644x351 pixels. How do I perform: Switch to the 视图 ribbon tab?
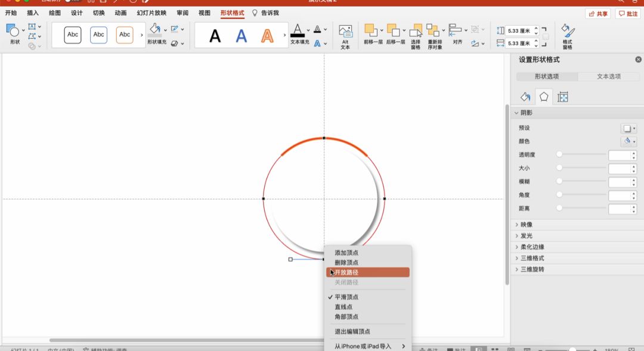(x=205, y=13)
